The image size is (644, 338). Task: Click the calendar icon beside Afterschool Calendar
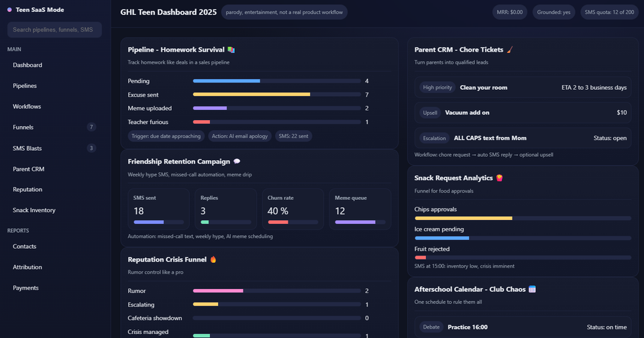point(532,290)
